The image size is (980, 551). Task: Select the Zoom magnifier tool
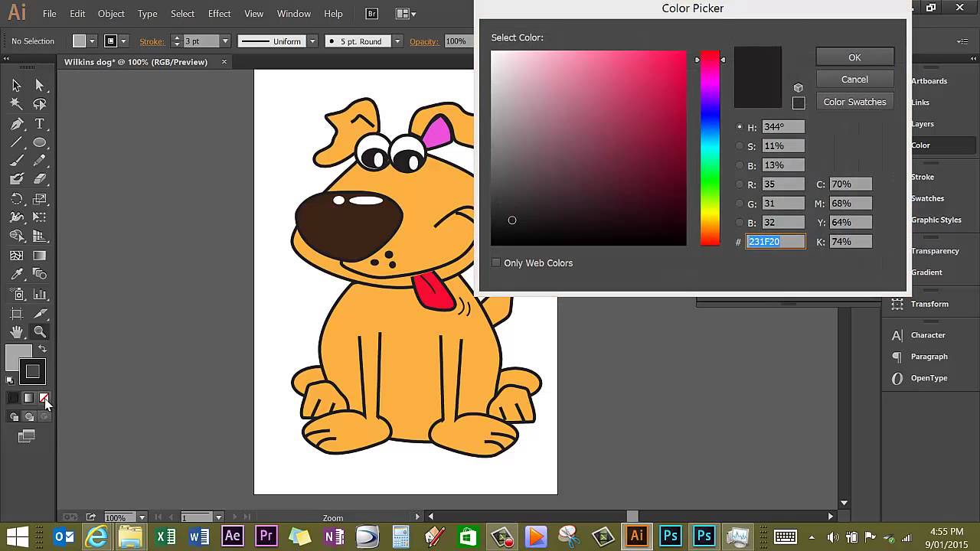click(x=40, y=332)
